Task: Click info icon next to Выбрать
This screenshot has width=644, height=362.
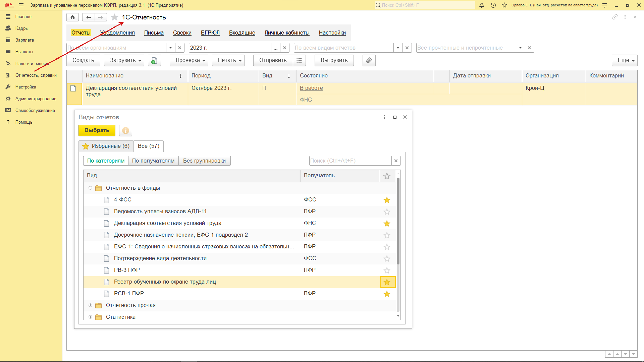Action: pyautogui.click(x=125, y=130)
